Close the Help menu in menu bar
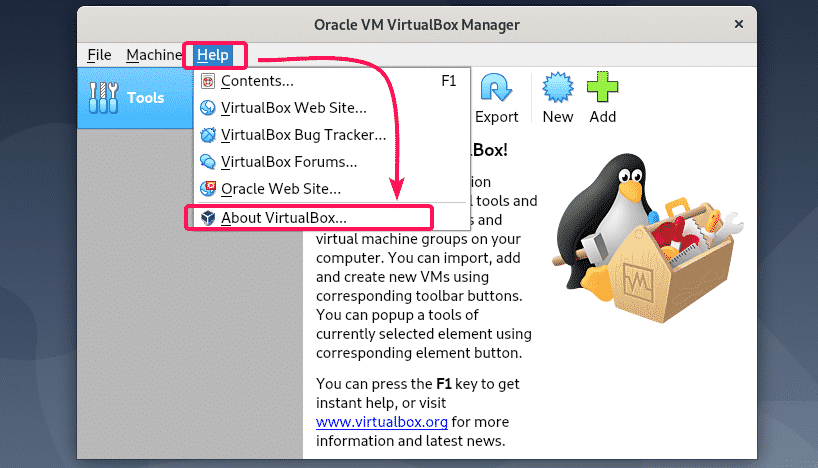 [x=213, y=55]
